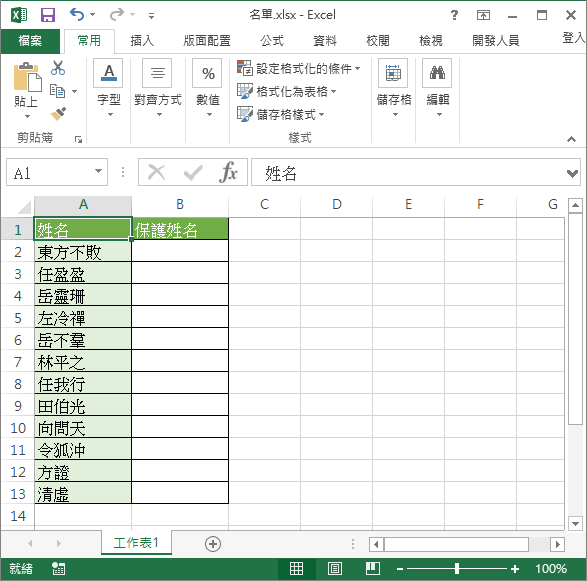The height and width of the screenshot is (581, 587).
Task: Switch to the 校閱 (Review) tab
Action: coord(377,40)
